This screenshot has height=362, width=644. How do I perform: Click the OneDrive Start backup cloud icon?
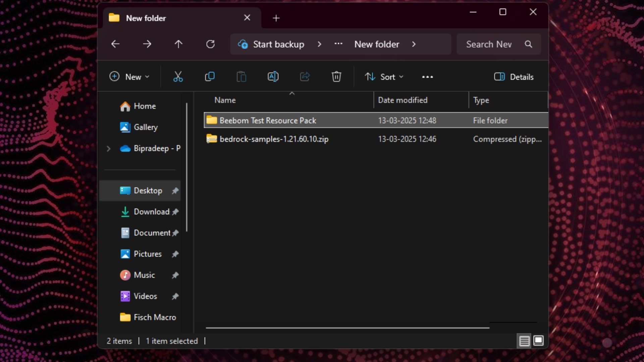coord(243,44)
